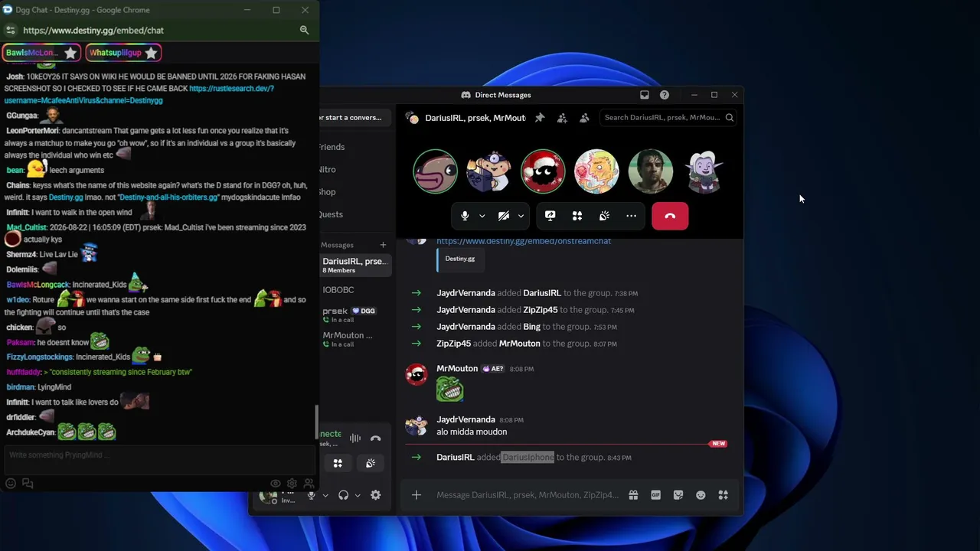Mute microphone in call controls
The width and height of the screenshot is (980, 551).
point(465,216)
